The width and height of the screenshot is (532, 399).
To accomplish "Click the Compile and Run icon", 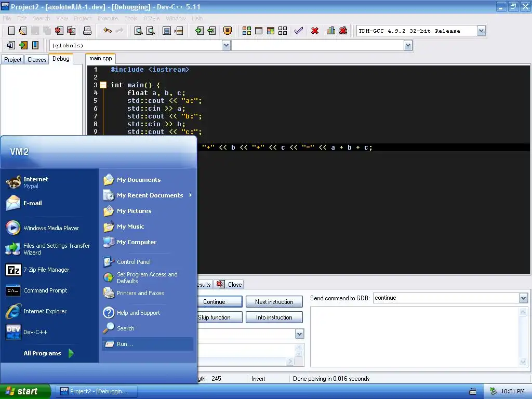I will 270,31.
